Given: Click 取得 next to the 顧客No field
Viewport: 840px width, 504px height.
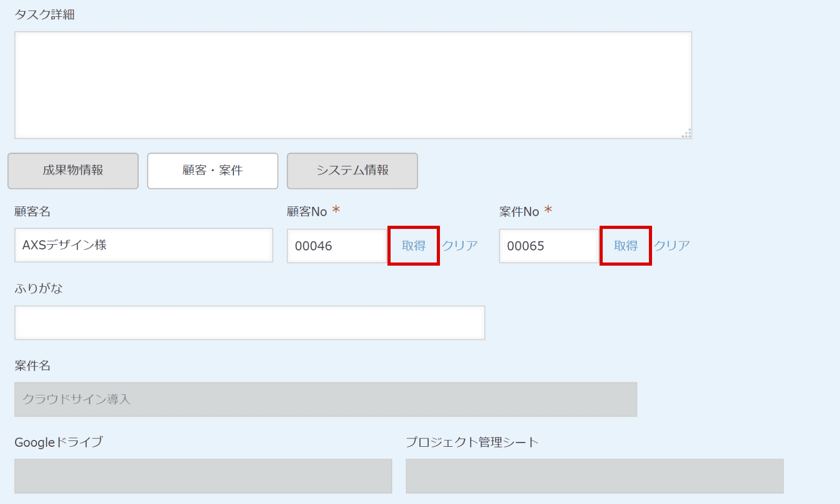Looking at the screenshot, I should [x=414, y=246].
